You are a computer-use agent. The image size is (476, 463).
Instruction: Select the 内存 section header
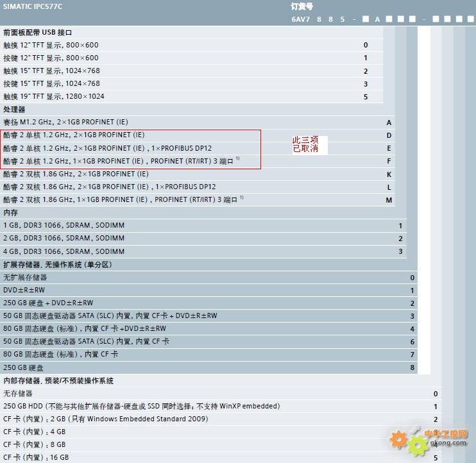[x=11, y=212]
